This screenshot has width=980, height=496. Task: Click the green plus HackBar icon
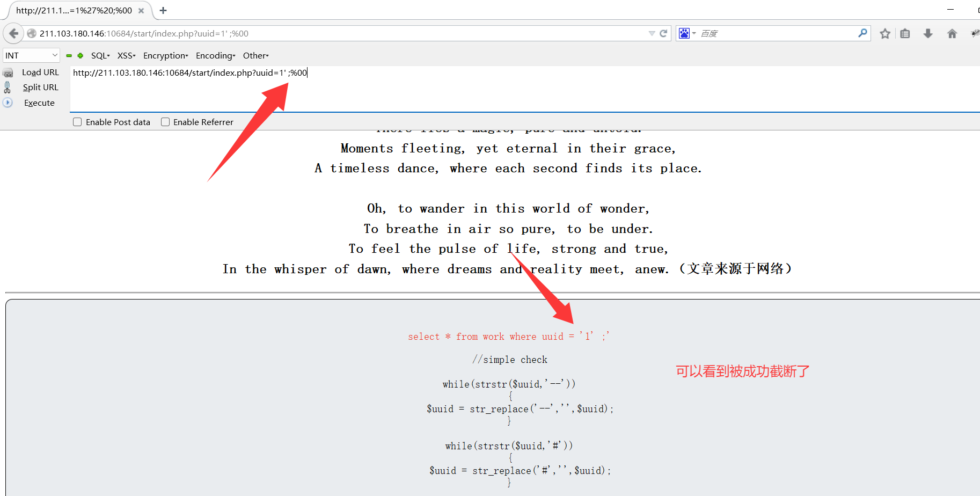[x=81, y=56]
